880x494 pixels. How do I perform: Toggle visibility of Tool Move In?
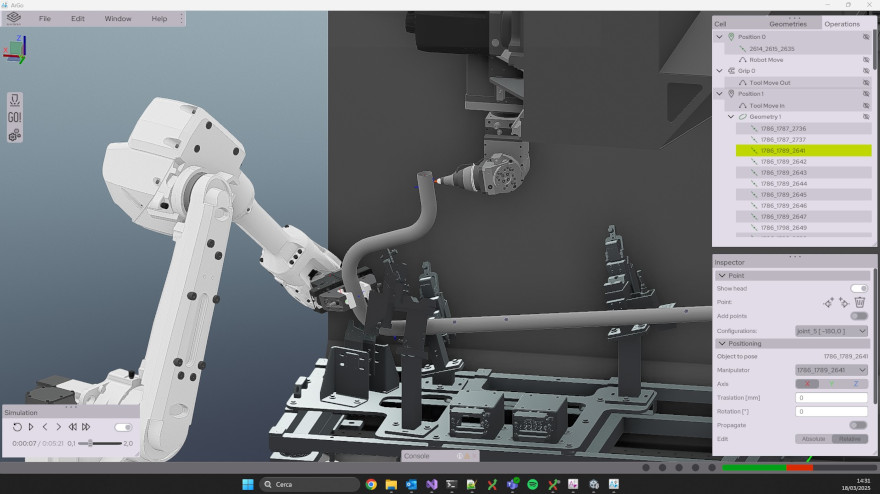tap(866, 106)
